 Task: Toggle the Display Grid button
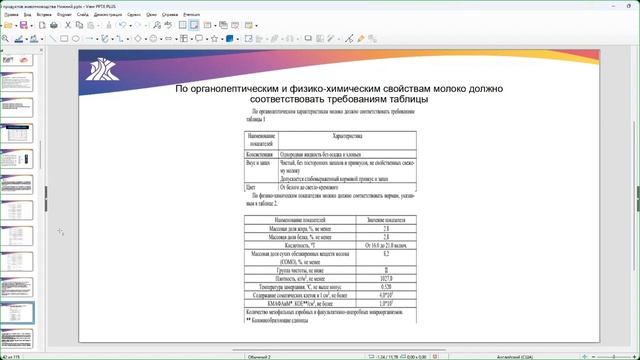click(182, 25)
